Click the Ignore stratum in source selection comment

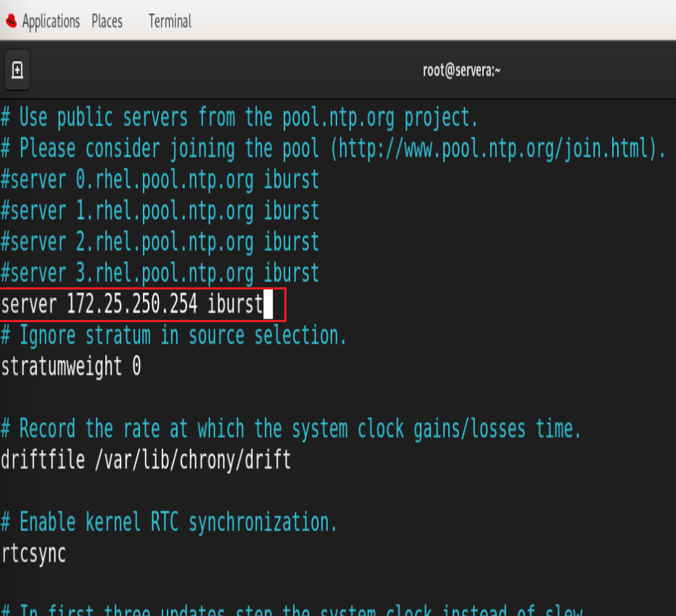173,335
